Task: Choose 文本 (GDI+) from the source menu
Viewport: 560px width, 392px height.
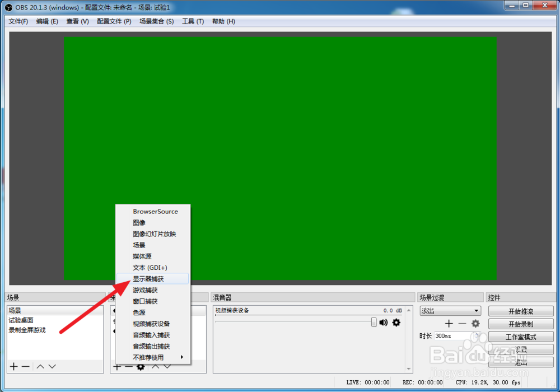Action: 153,268
